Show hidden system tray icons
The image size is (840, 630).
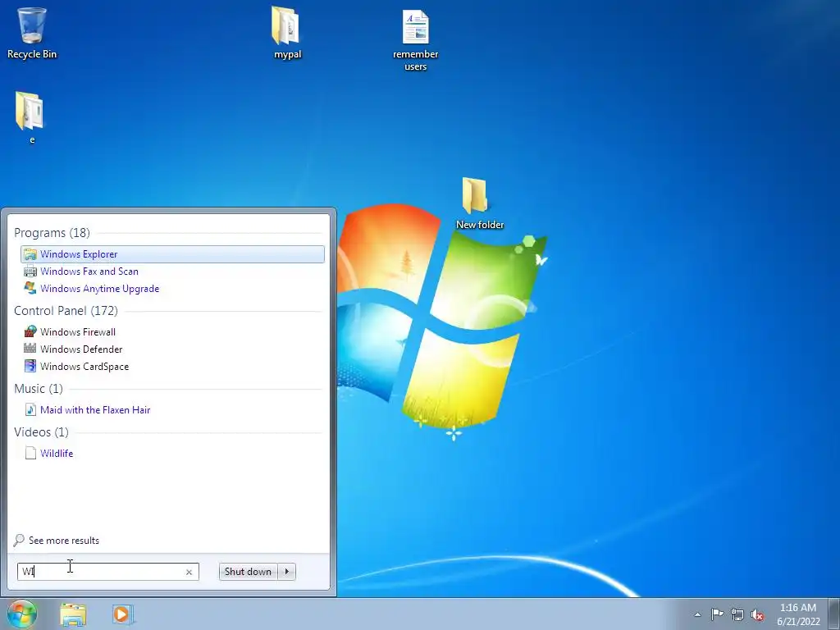697,614
